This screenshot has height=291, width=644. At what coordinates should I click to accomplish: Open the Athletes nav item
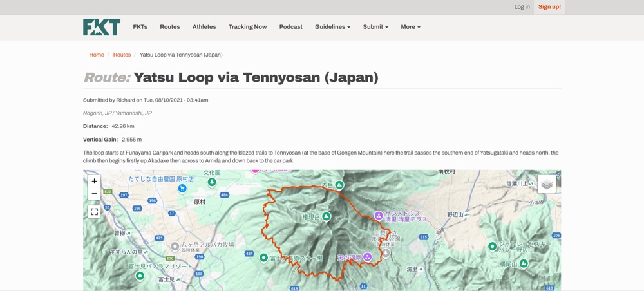point(204,27)
